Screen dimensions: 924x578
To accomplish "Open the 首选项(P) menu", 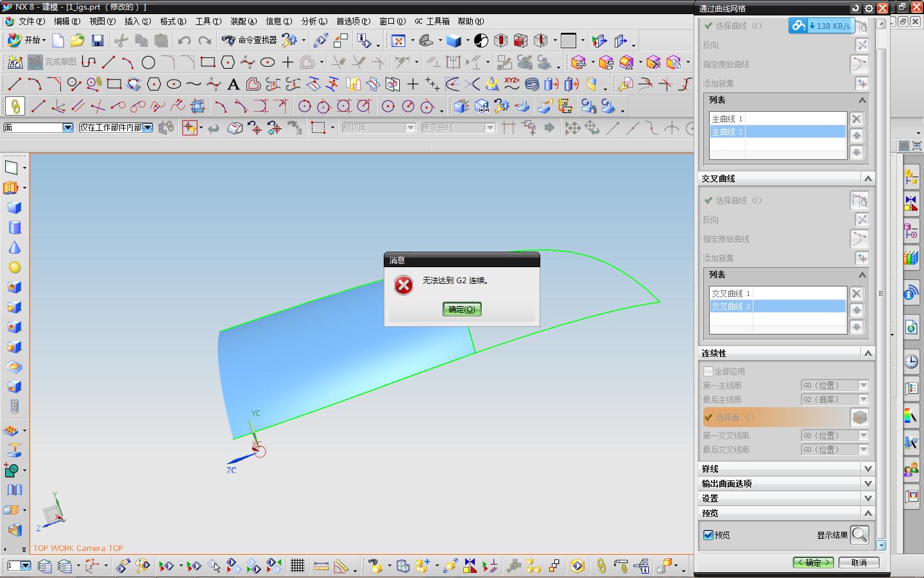I will 353,21.
